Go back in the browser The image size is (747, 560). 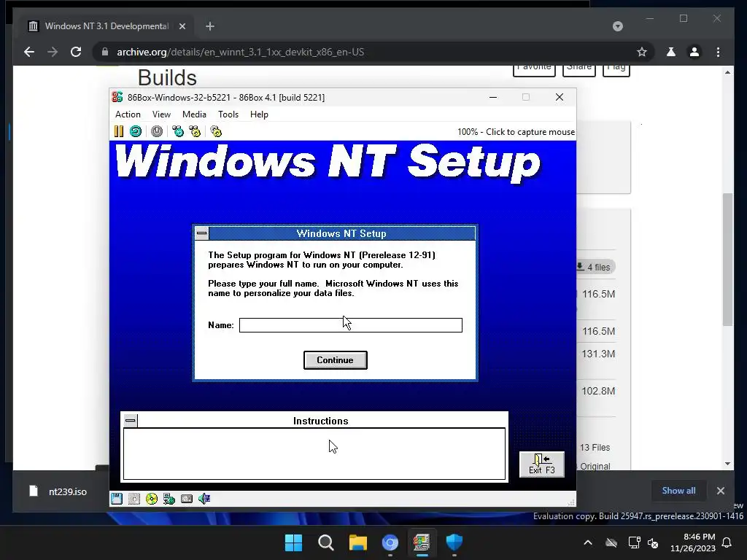click(29, 52)
